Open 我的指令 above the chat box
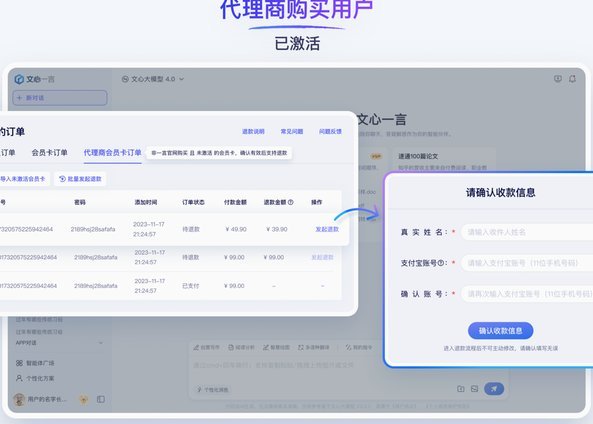 [359, 347]
